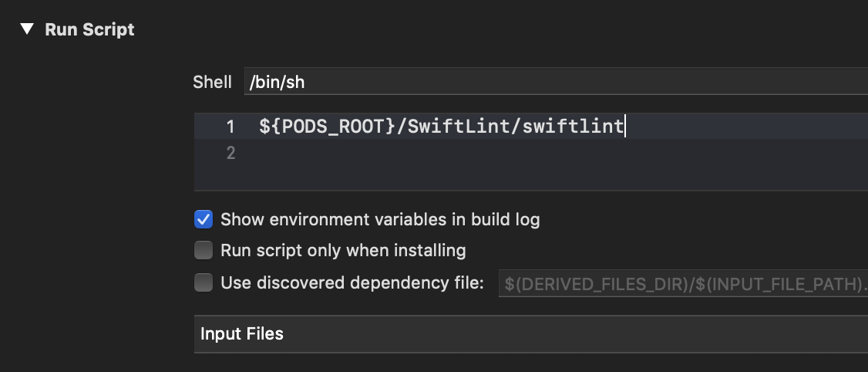Screen dimensions: 868x372
Task: Check Use discovered dependency file box
Action: click(204, 282)
